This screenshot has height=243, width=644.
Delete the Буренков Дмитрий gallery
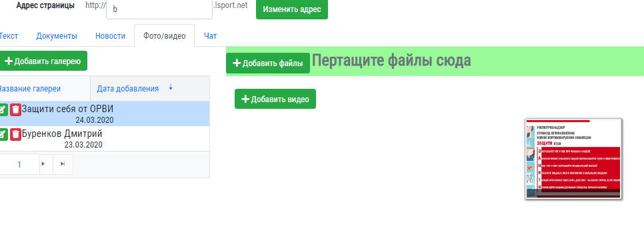[15, 134]
